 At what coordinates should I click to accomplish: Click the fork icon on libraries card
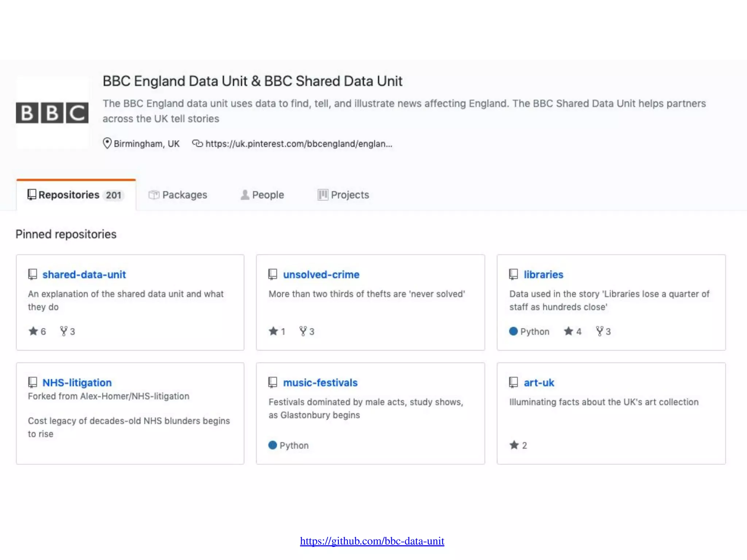pos(599,331)
